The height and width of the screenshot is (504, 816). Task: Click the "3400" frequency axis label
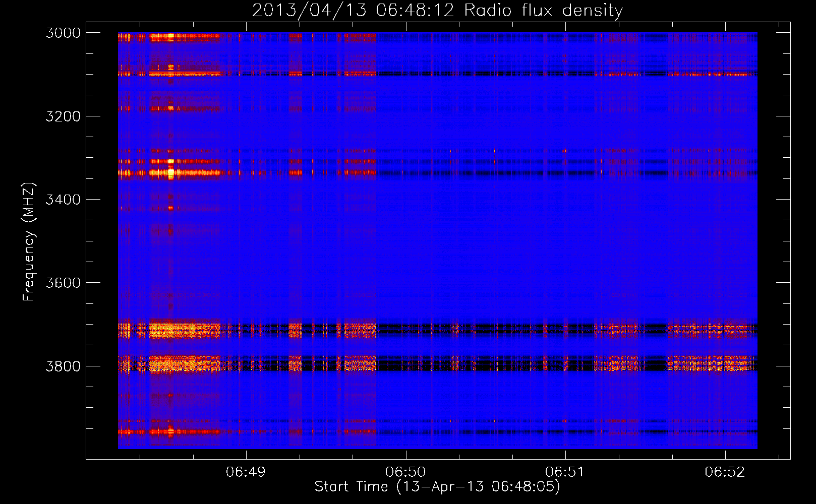pos(63,200)
